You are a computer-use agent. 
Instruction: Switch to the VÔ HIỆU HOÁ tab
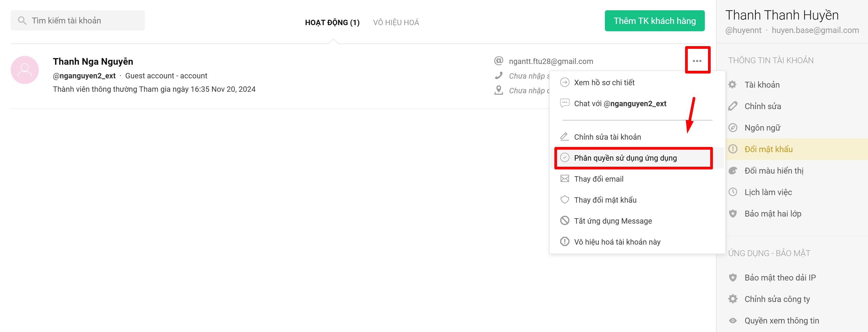click(x=396, y=23)
